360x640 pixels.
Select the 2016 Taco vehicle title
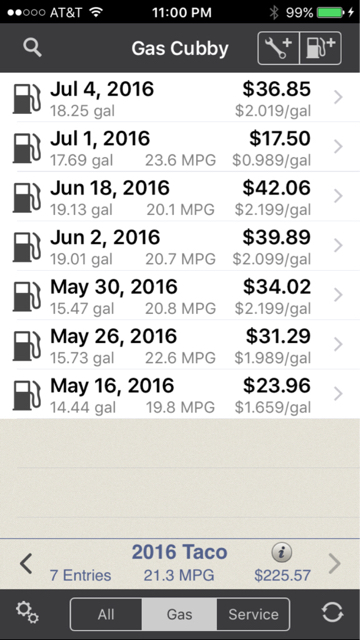click(179, 552)
